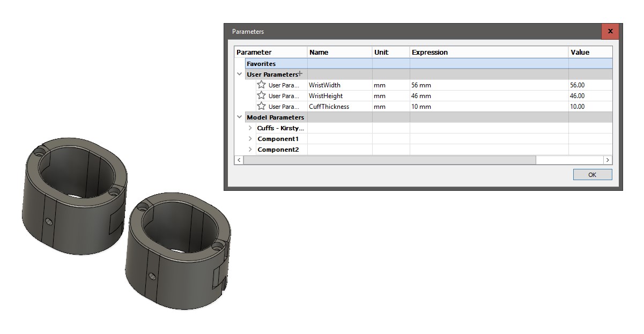The image size is (644, 334).
Task: Click the mm unit of CuffThickness
Action: pos(391,107)
